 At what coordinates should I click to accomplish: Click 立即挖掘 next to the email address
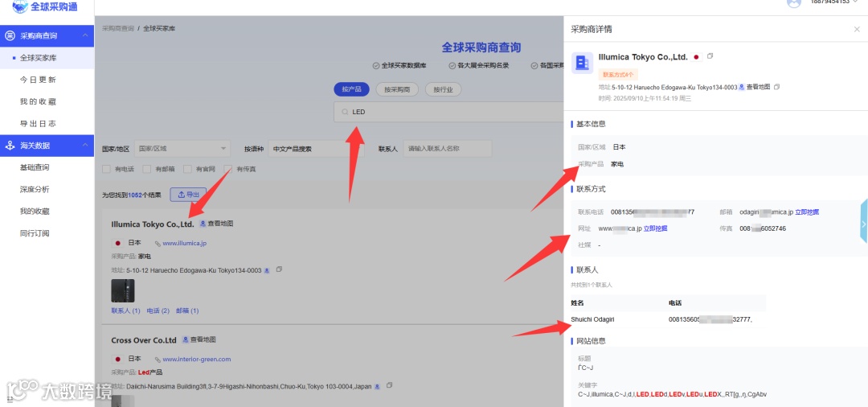pos(807,212)
